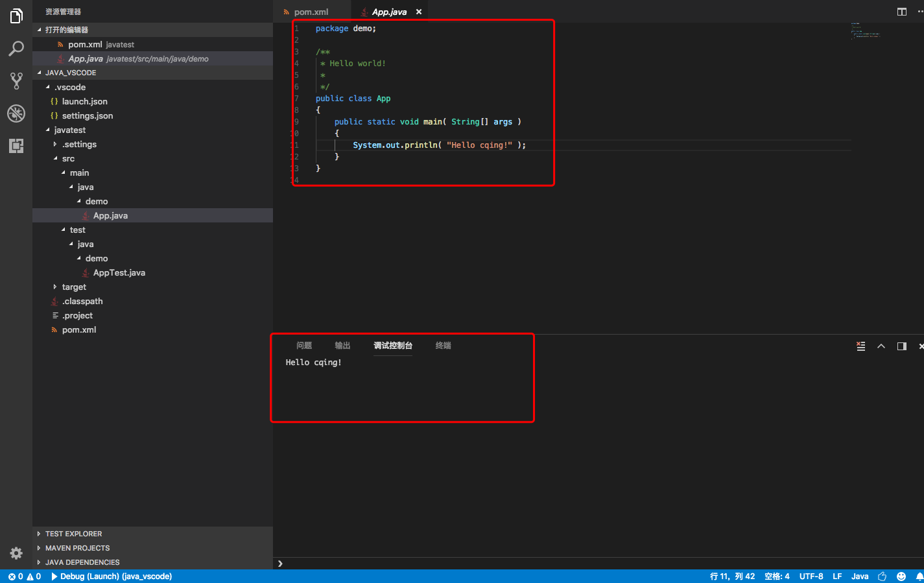924x583 pixels.
Task: Change the UTF-8 encoding in status bar
Action: [811, 577]
